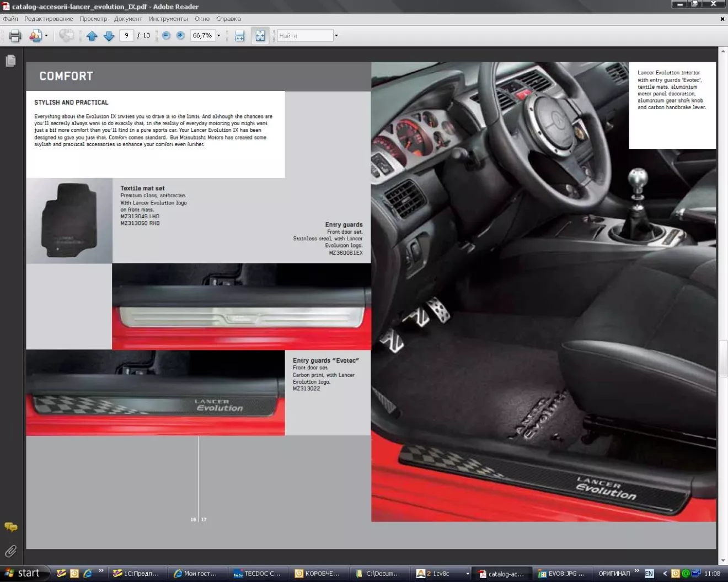This screenshot has width=728, height=582.
Task: Click the zoom in plus icon
Action: 180,35
